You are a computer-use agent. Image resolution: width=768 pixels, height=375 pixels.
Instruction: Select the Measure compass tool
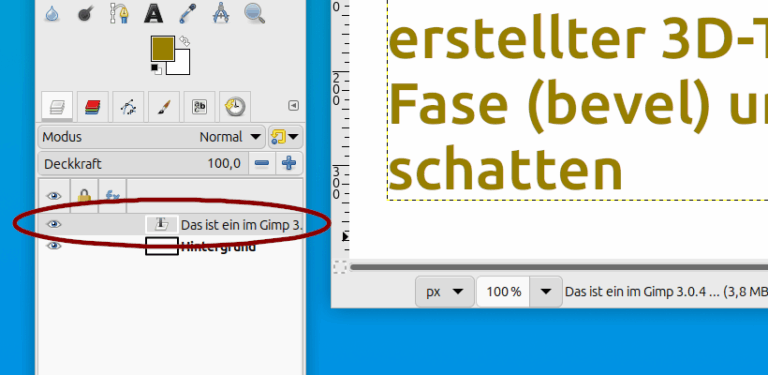pos(221,13)
